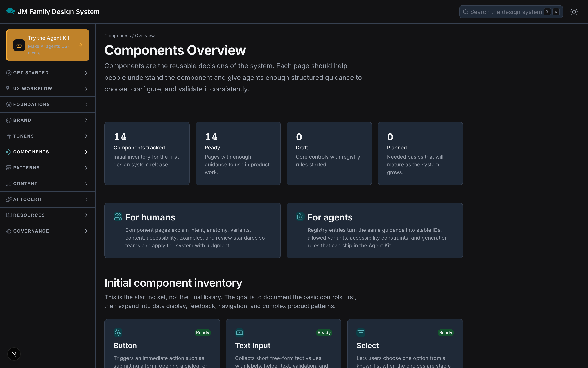Click the Overview breadcrumb text
The width and height of the screenshot is (588, 368).
click(145, 36)
